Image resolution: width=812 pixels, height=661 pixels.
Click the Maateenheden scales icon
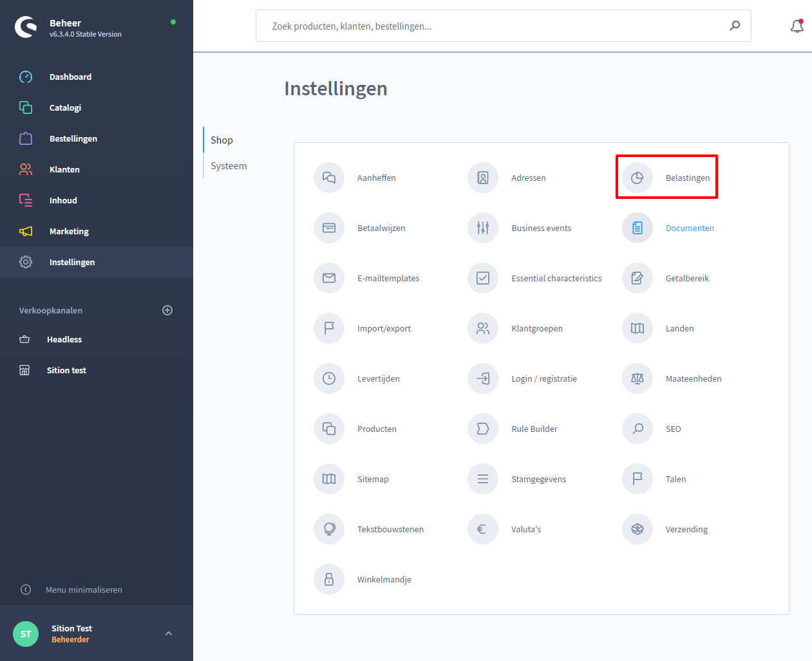click(x=637, y=378)
